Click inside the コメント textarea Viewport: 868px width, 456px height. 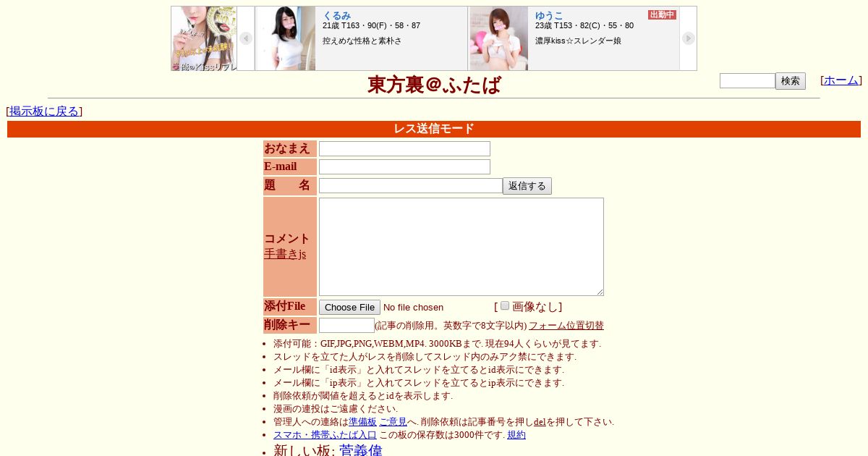pos(461,247)
